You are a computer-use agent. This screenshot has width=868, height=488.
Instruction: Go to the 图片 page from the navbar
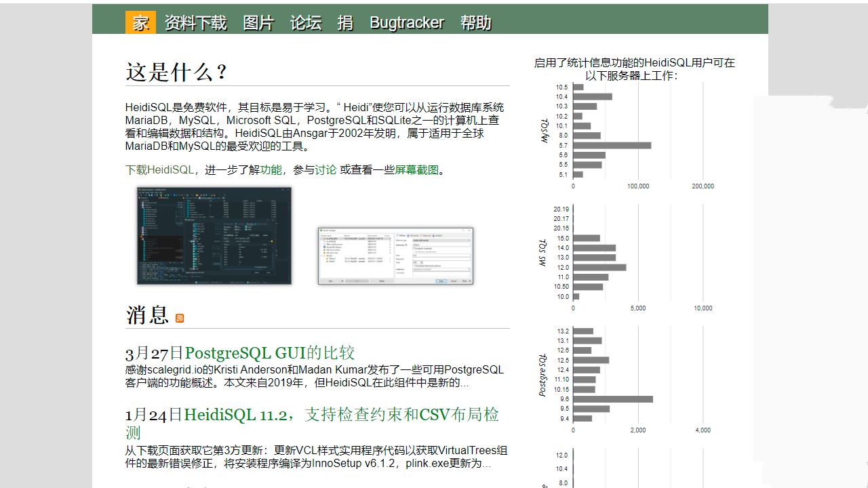pyautogui.click(x=258, y=22)
